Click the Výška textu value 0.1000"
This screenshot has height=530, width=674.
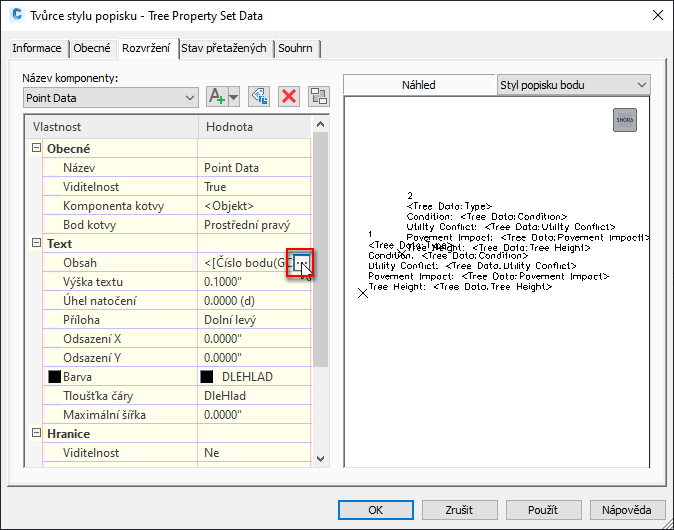pos(254,282)
